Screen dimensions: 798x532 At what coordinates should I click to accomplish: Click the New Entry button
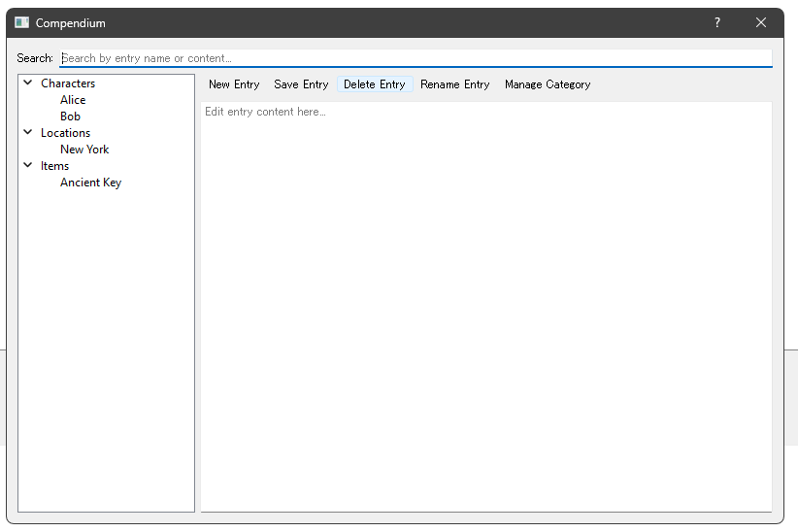pos(234,84)
